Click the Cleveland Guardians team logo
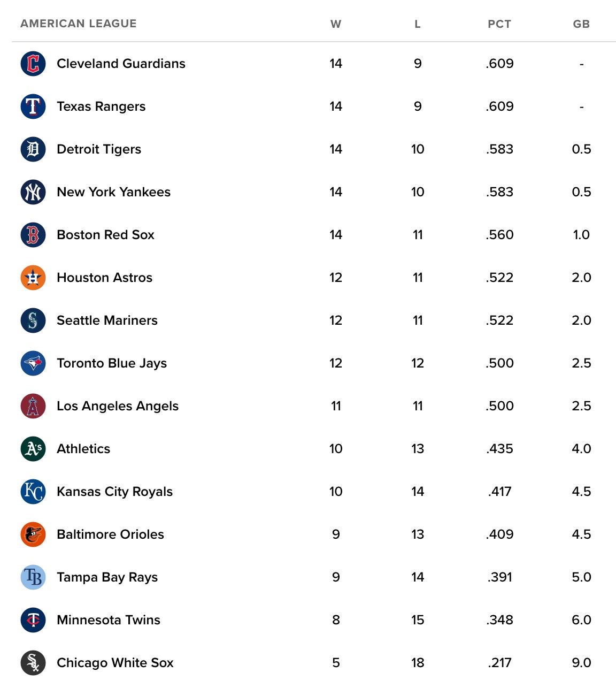 (33, 64)
